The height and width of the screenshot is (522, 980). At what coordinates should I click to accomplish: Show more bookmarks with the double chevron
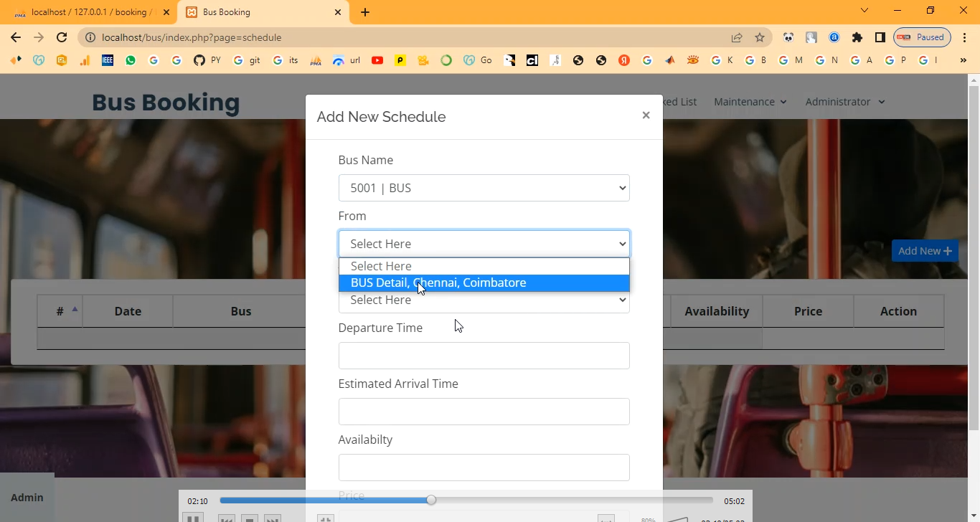[963, 60]
